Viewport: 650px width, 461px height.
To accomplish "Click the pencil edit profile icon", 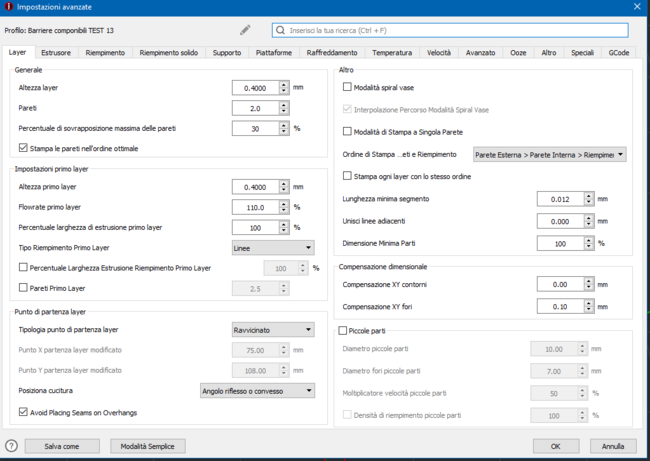I will click(246, 30).
